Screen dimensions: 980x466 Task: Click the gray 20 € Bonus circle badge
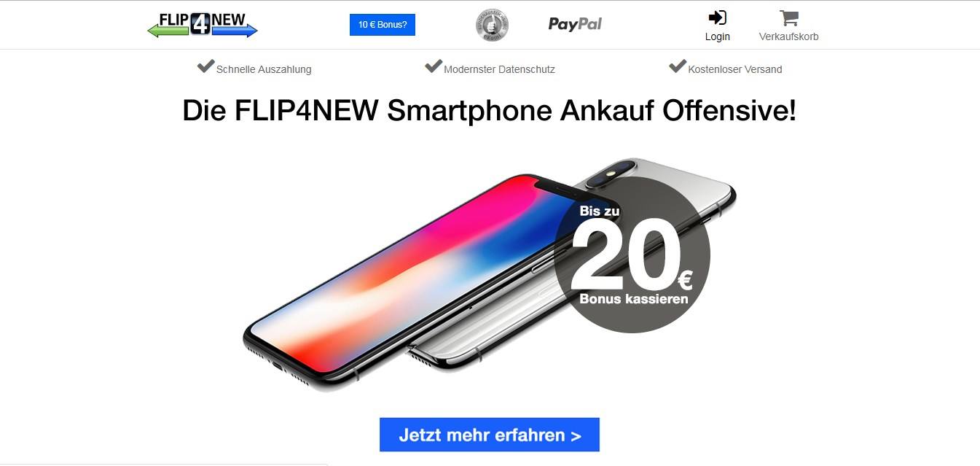pyautogui.click(x=632, y=255)
